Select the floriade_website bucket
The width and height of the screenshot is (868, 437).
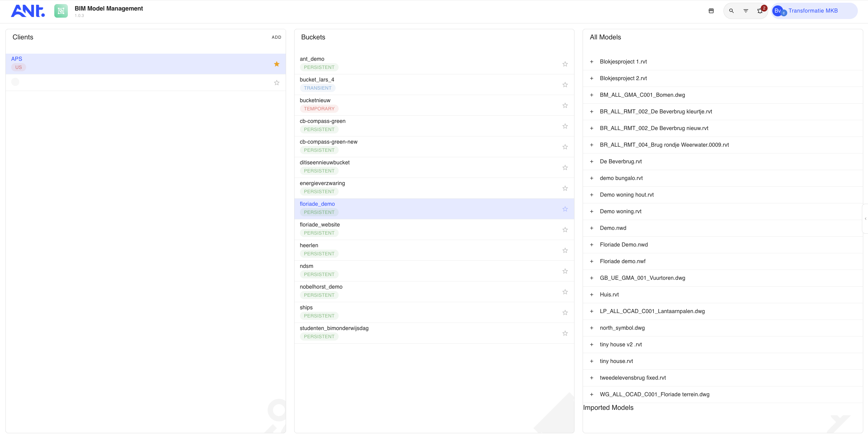pyautogui.click(x=434, y=230)
